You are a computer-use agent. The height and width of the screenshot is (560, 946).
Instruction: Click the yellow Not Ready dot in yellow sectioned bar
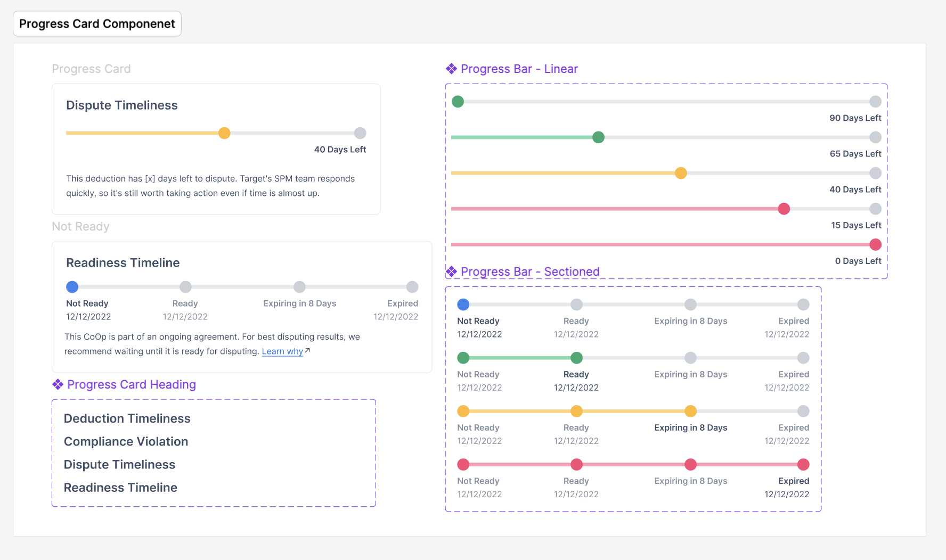coord(463,411)
